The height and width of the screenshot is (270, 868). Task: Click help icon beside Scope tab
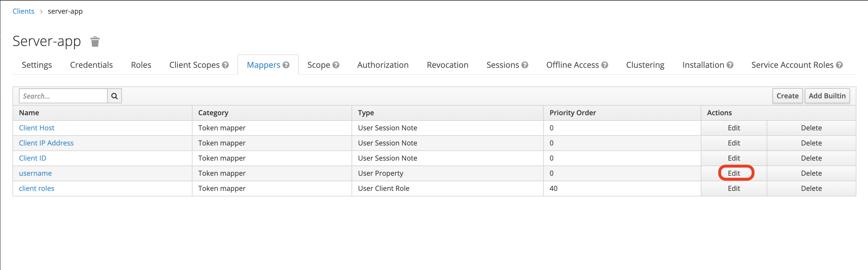(x=336, y=65)
